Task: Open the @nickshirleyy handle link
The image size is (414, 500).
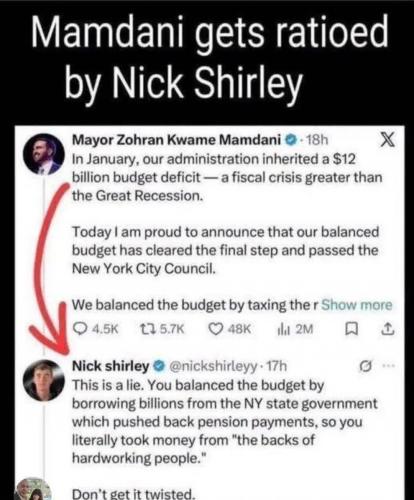Action: [213, 366]
